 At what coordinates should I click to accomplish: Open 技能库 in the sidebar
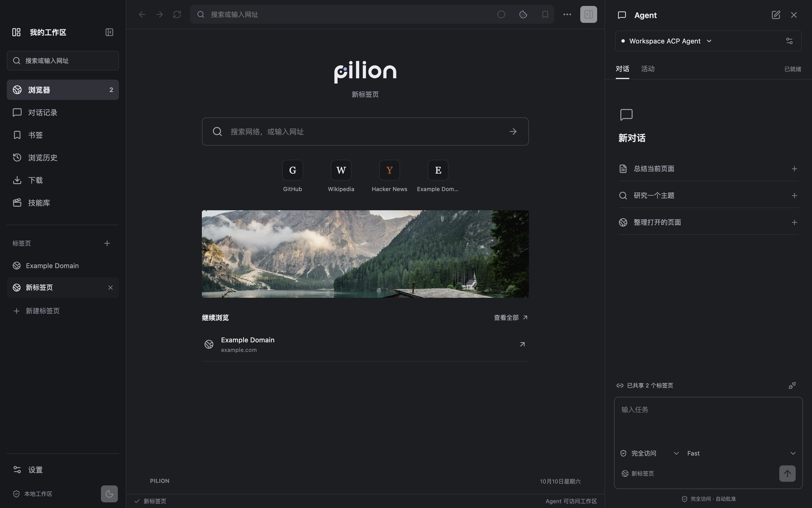(x=63, y=203)
